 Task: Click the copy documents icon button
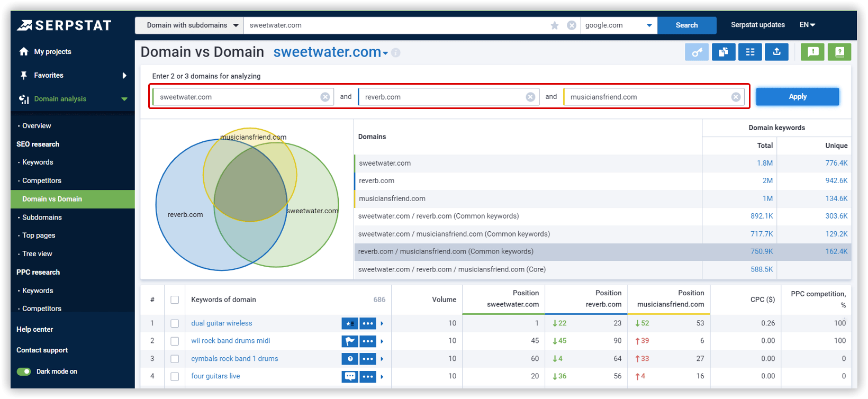point(724,52)
